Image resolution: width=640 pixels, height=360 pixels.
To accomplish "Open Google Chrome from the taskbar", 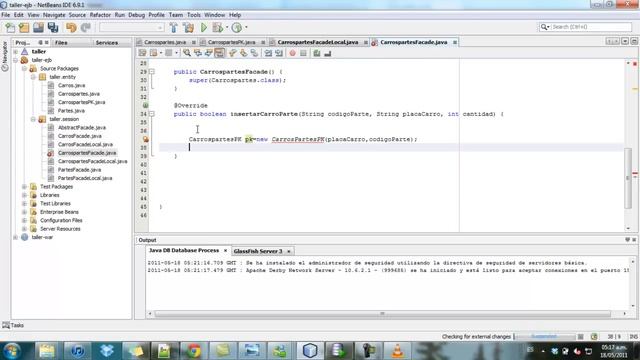I will (x=193, y=351).
